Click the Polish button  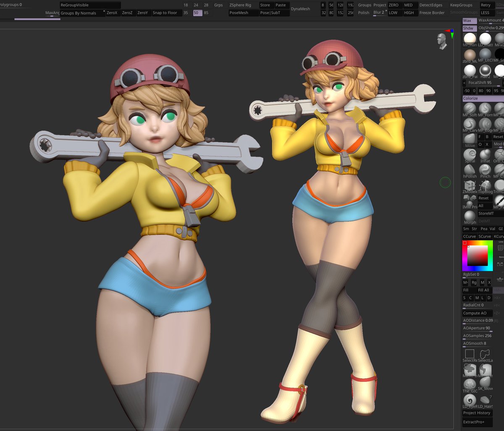click(364, 13)
